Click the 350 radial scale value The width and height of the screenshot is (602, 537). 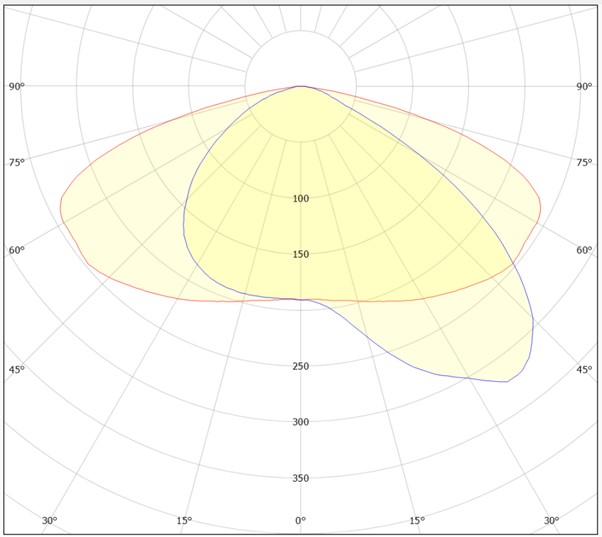point(301,478)
